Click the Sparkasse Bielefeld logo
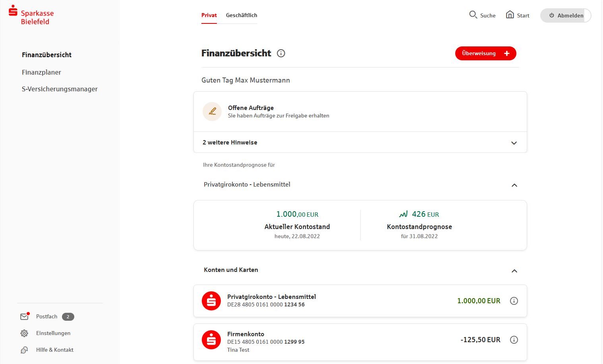 (x=32, y=16)
